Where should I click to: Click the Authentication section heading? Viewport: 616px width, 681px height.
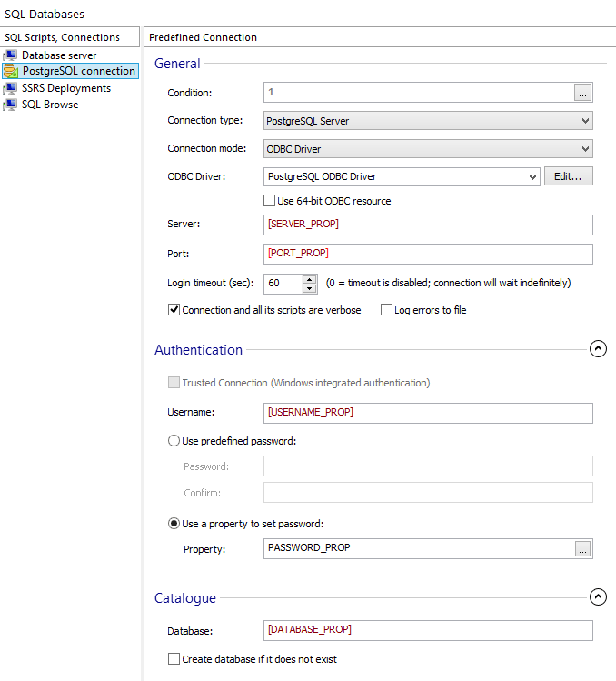[198, 350]
